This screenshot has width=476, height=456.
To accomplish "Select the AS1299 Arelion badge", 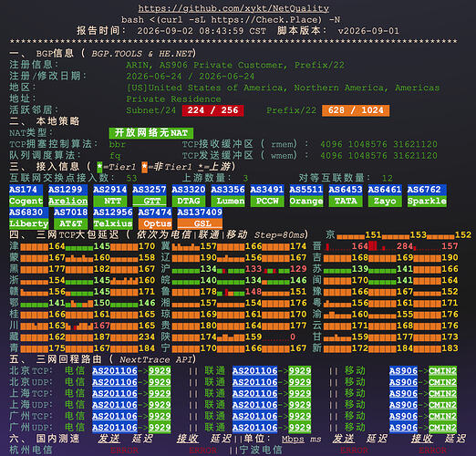I will coord(67,195).
